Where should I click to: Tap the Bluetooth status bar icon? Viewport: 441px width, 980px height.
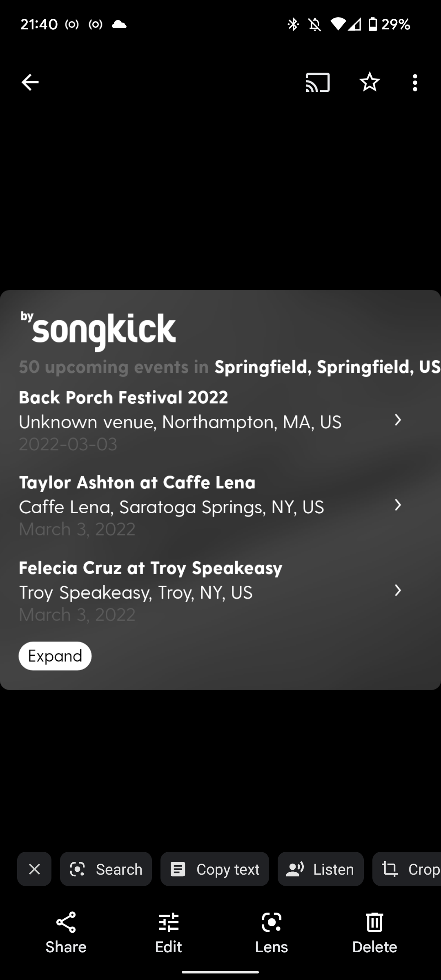pos(293,24)
